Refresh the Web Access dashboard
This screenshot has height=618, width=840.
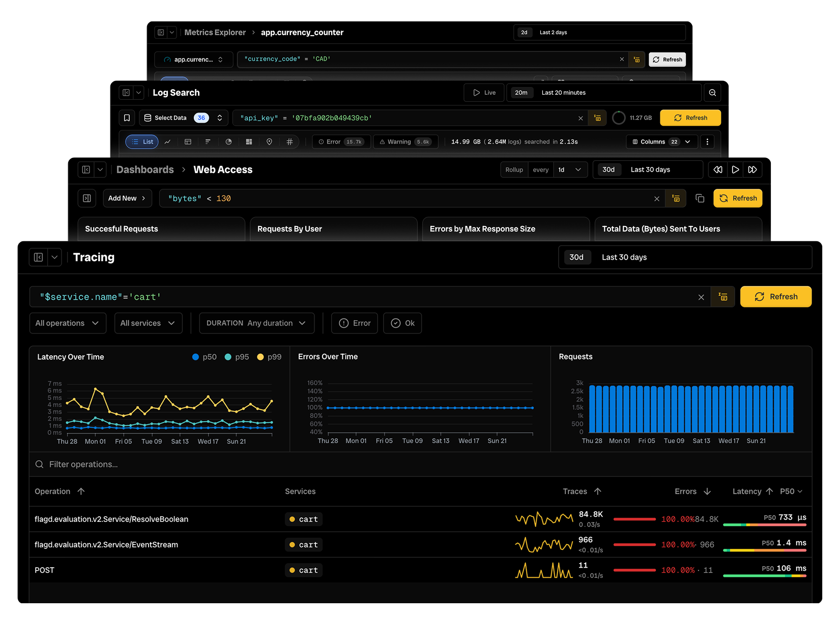(x=738, y=199)
